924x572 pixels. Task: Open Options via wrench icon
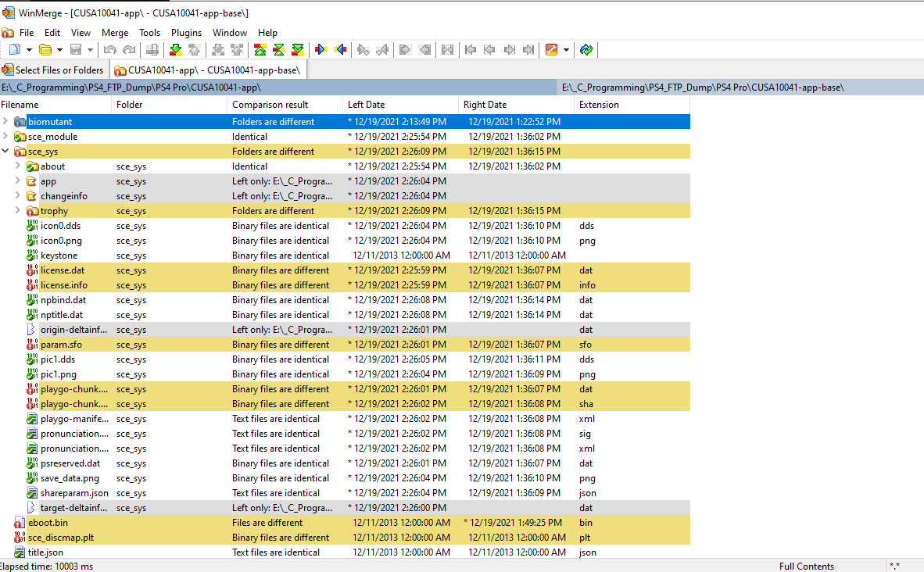coord(551,50)
